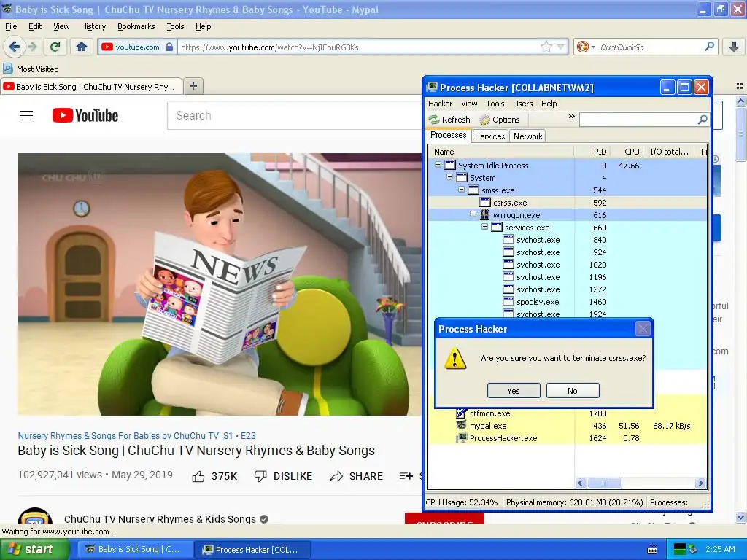
Task: Open Options gear in Process Hacker toolbar
Action: (484, 120)
